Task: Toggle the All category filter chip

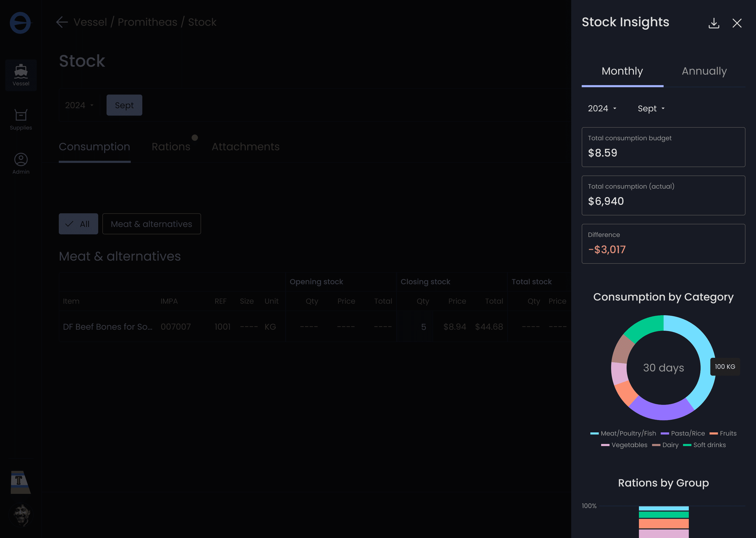Action: (78, 224)
